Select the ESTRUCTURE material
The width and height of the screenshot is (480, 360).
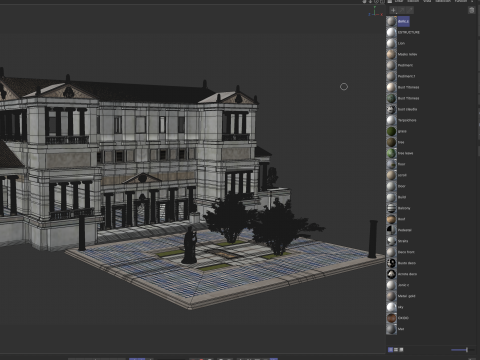pyautogui.click(x=403, y=32)
